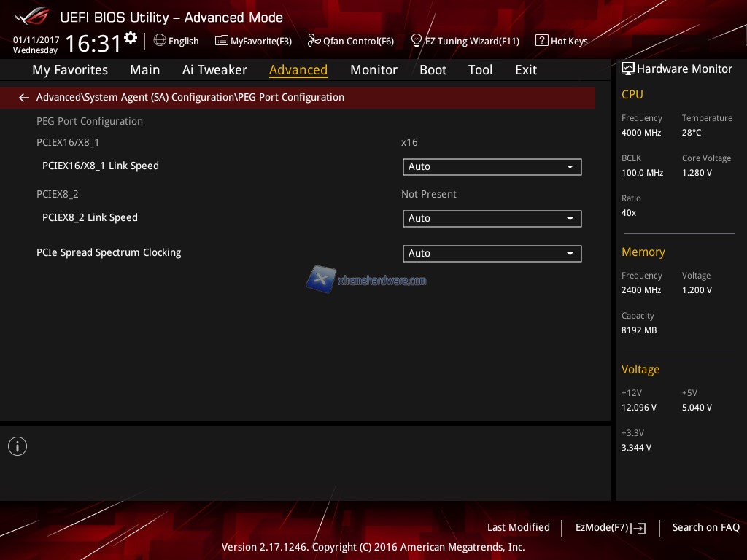
Task: Launch Qfan Control(F6) fan icon
Action: pyautogui.click(x=314, y=41)
